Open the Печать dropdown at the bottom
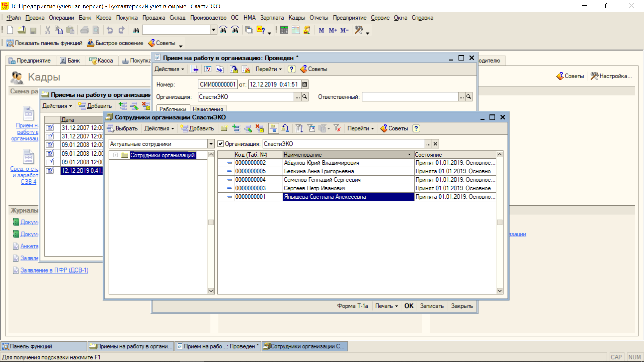Screen dimensions: 644x362 tap(386, 306)
